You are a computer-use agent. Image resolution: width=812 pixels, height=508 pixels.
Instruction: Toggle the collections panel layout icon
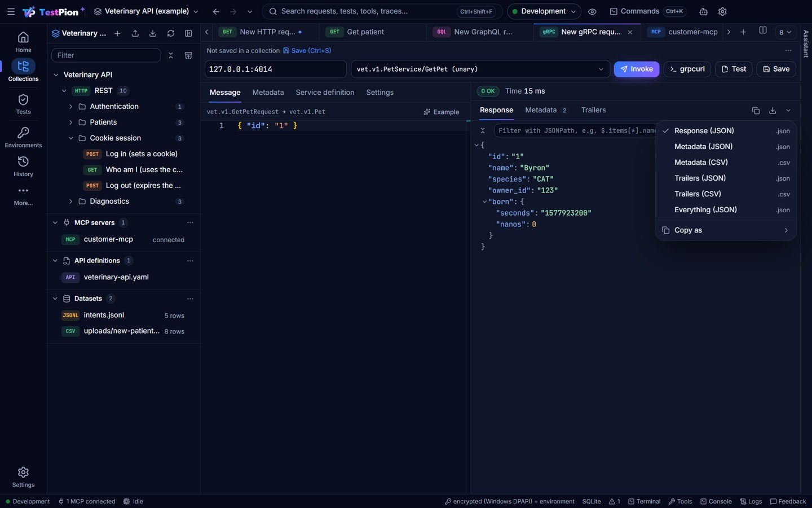tap(188, 33)
